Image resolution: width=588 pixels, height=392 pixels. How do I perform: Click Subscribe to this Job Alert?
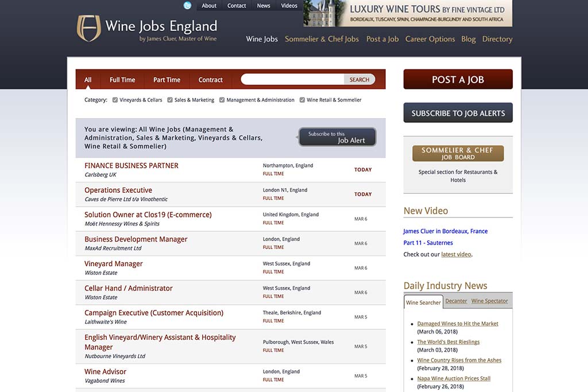pyautogui.click(x=336, y=137)
